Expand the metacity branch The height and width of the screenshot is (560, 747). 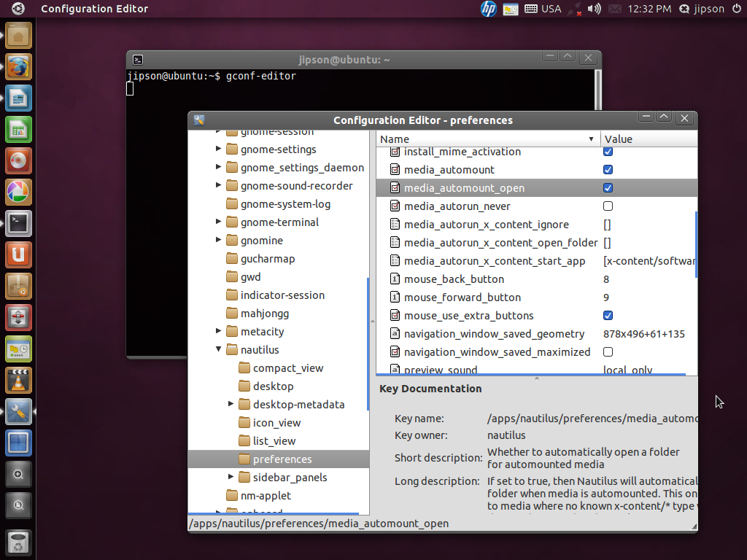[217, 331]
